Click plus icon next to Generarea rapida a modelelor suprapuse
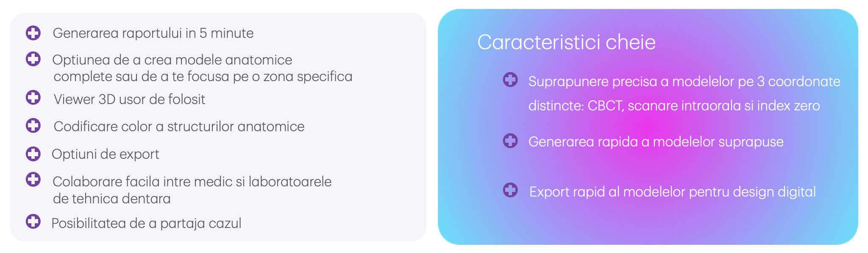This screenshot has width=868, height=253. click(510, 141)
